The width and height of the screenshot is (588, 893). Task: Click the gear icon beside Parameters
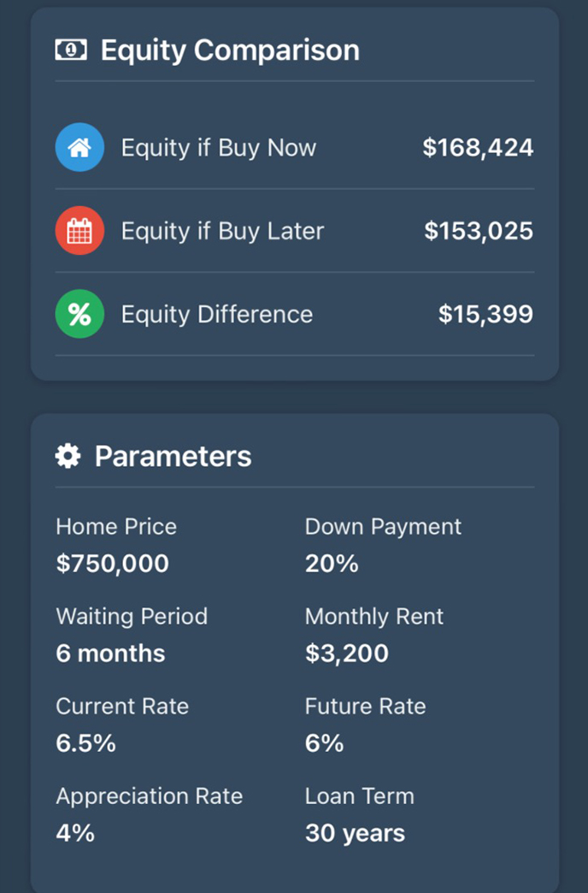click(68, 456)
